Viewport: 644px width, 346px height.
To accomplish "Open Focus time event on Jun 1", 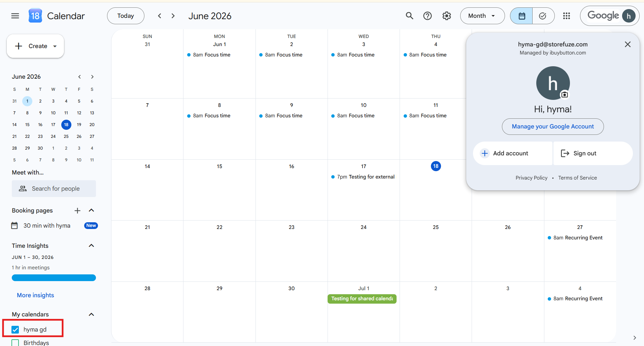I will (x=209, y=55).
